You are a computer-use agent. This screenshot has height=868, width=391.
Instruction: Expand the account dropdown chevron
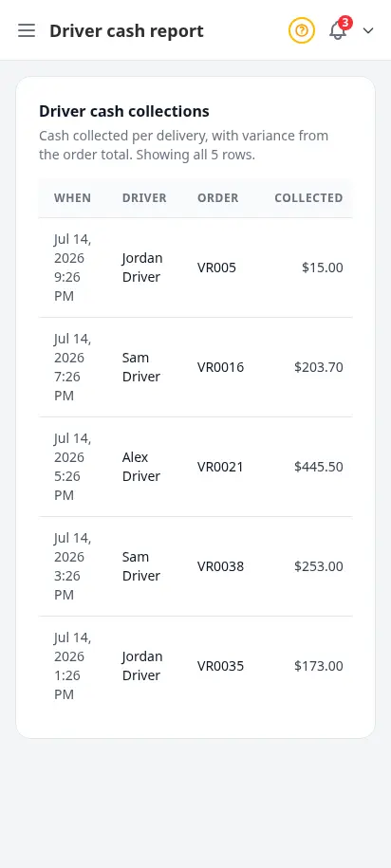(x=368, y=30)
